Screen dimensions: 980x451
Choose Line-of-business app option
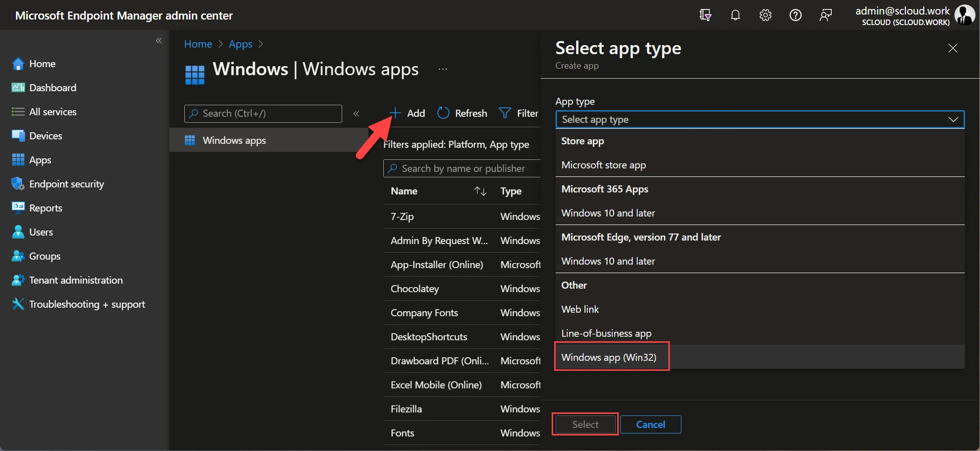coord(760,333)
